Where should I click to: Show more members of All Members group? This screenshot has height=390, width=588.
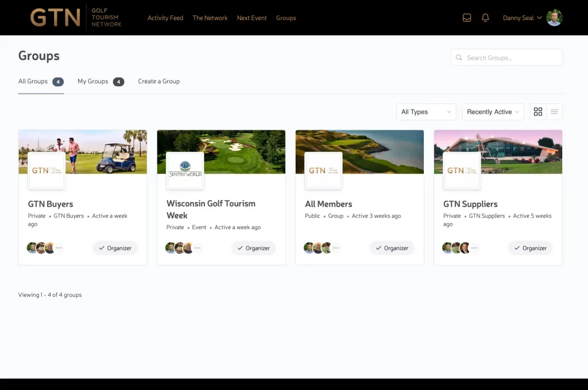[336, 248]
